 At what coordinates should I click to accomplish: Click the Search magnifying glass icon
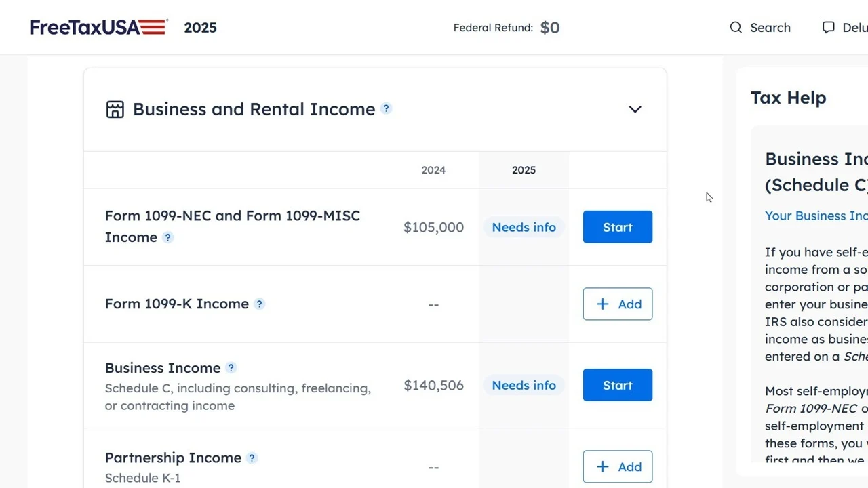click(x=736, y=28)
